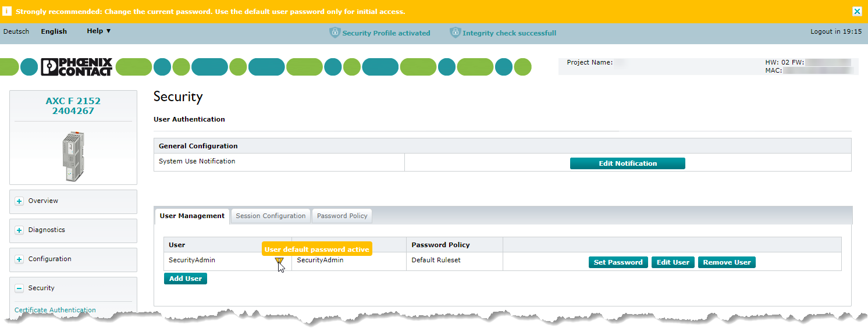Open the Password Policy tab

pyautogui.click(x=342, y=216)
